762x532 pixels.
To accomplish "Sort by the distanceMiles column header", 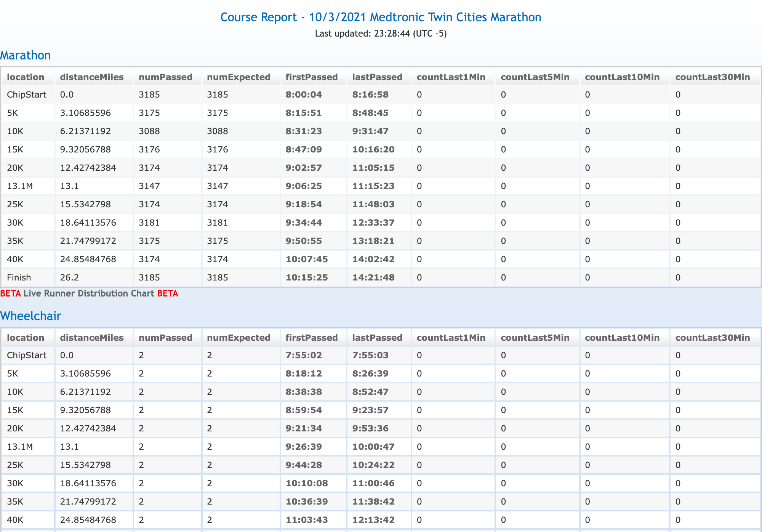I will click(x=91, y=77).
